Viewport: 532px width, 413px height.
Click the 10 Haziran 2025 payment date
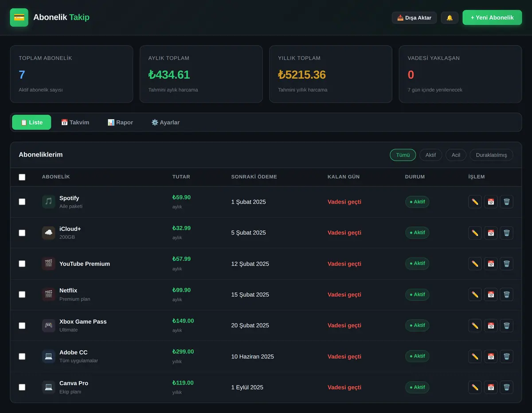253,357
